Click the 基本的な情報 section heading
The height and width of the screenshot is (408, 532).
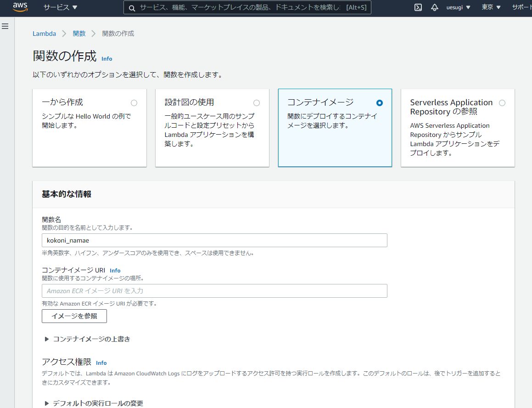coord(67,194)
